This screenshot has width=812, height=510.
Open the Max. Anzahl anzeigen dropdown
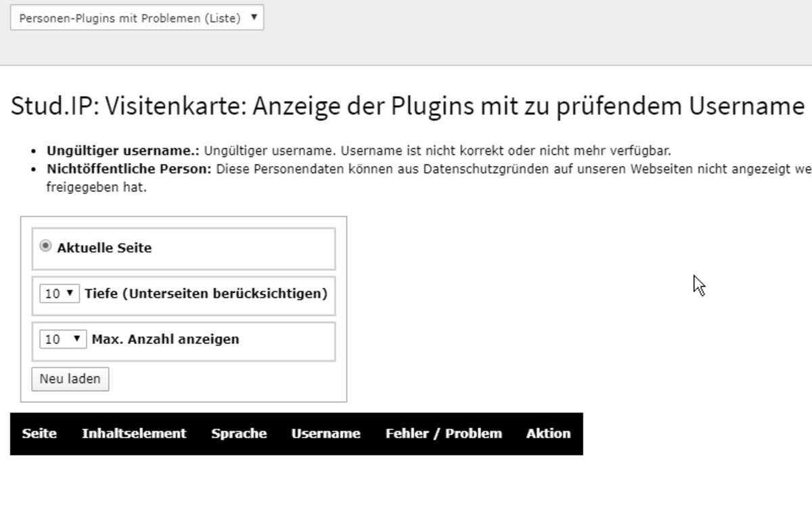tap(63, 339)
